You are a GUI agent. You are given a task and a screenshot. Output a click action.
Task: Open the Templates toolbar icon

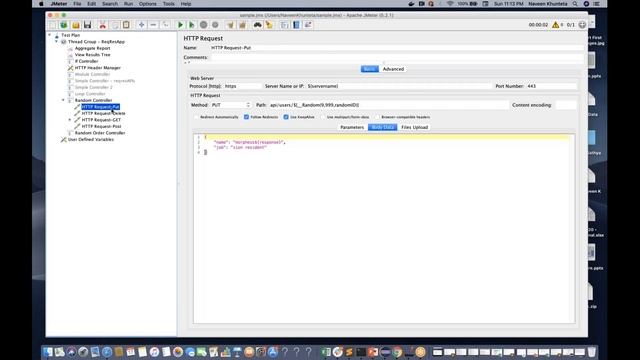tap(64, 25)
